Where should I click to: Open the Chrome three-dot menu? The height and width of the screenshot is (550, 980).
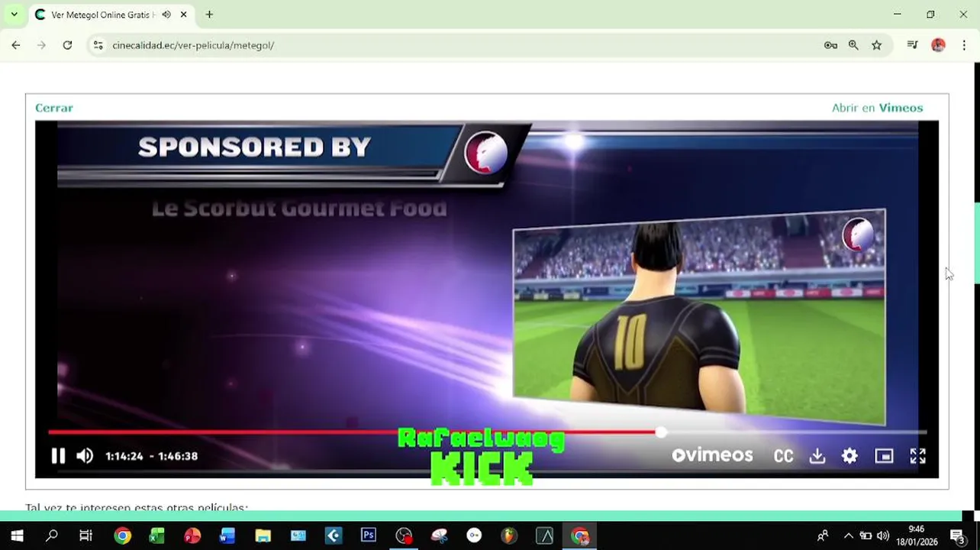(x=964, y=45)
